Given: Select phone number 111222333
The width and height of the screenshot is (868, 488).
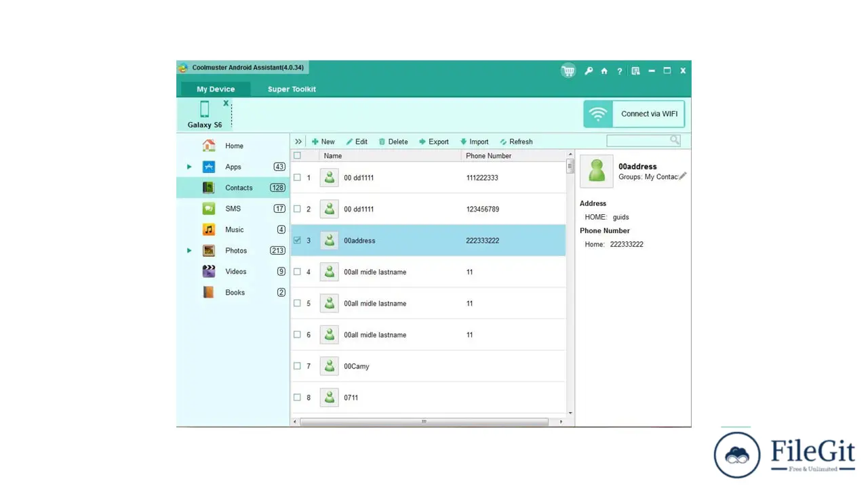Looking at the screenshot, I should (x=482, y=178).
